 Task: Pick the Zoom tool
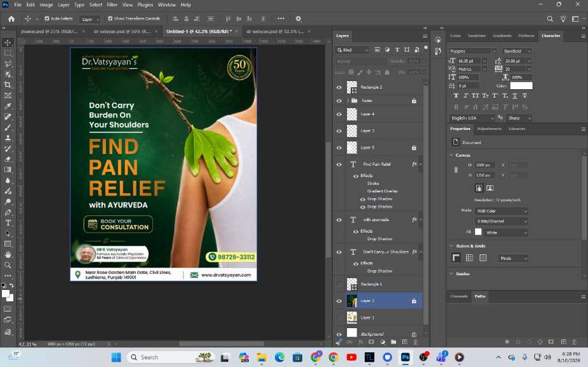pyautogui.click(x=8, y=265)
